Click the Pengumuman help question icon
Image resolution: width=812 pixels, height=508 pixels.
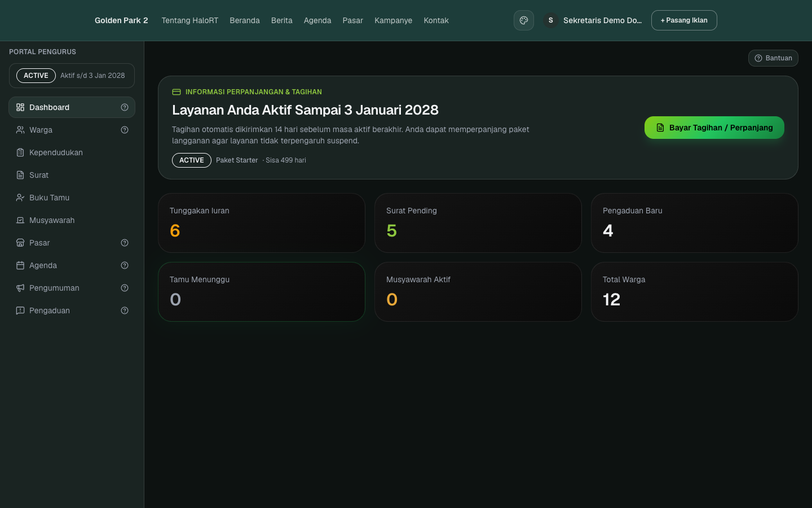click(x=125, y=288)
